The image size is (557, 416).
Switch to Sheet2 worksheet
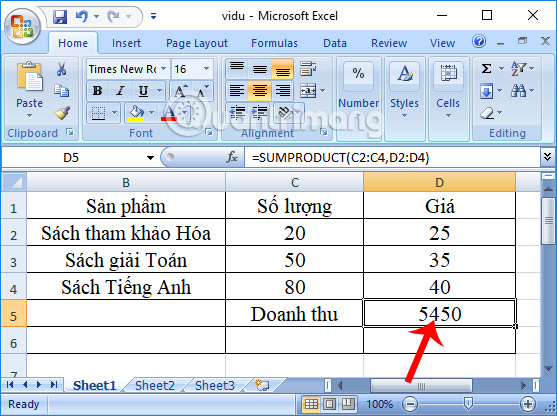click(155, 385)
